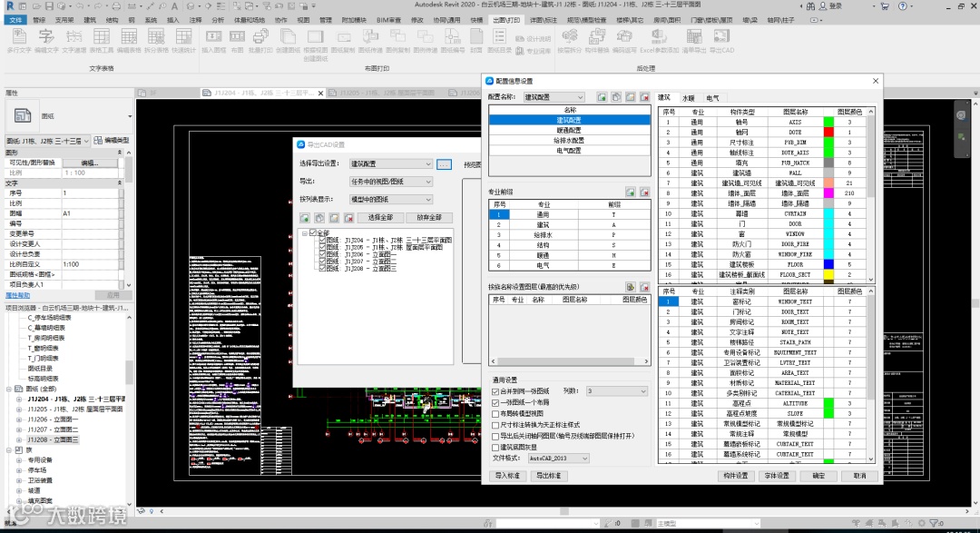This screenshot has width=980, height=533.
Task: Expand J1J205 sheet node in project browser
Action: 19,410
